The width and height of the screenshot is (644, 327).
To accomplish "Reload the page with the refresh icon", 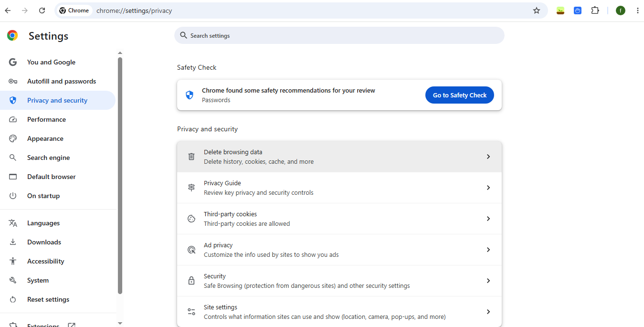I will click(42, 11).
